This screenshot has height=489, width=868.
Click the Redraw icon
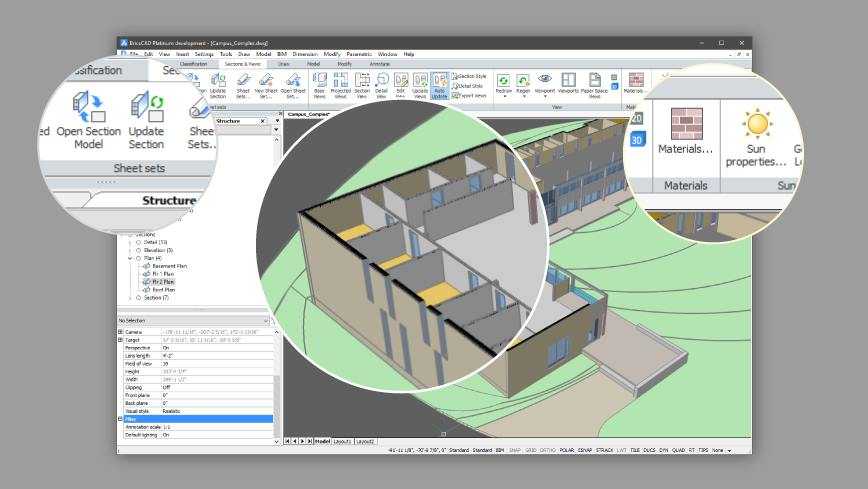[503, 80]
